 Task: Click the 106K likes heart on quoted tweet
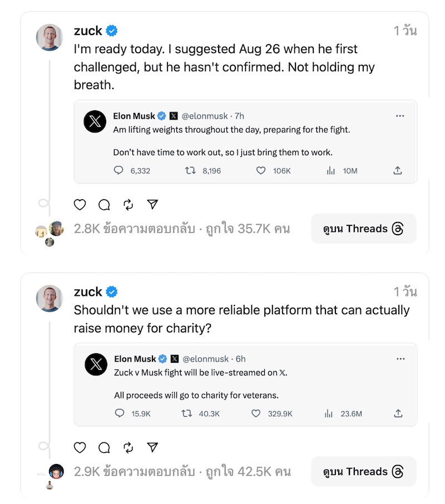[260, 171]
